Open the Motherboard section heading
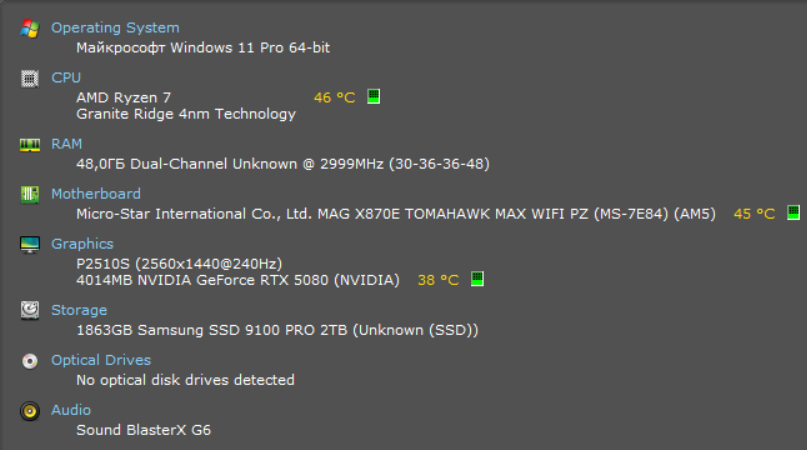 (96, 194)
